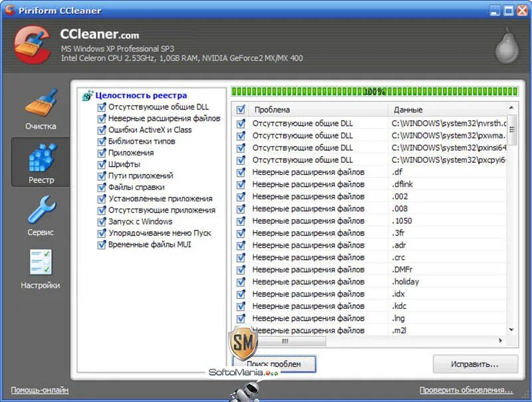Uncheck the result row with .holiday

point(241,282)
